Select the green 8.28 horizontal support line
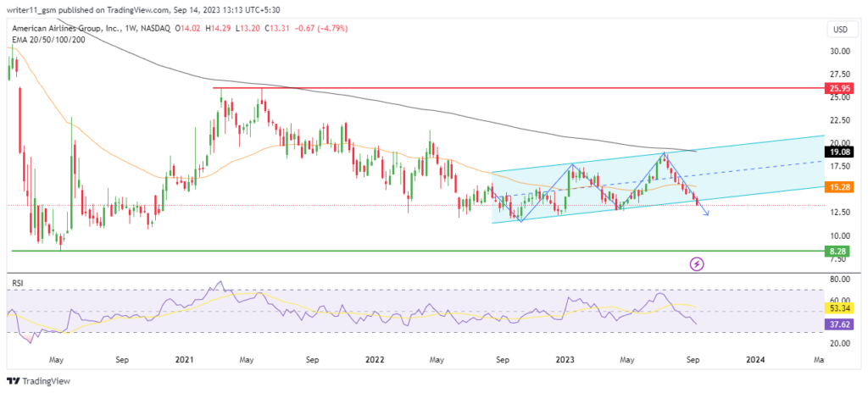The height and width of the screenshot is (393, 868). click(x=418, y=251)
